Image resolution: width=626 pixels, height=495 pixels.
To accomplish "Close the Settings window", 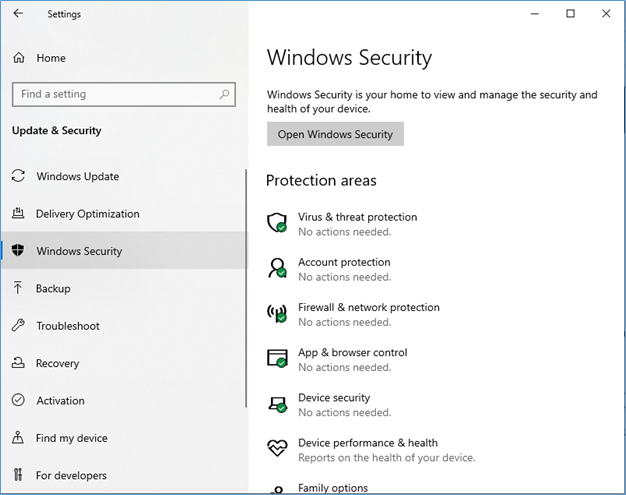I will [606, 14].
